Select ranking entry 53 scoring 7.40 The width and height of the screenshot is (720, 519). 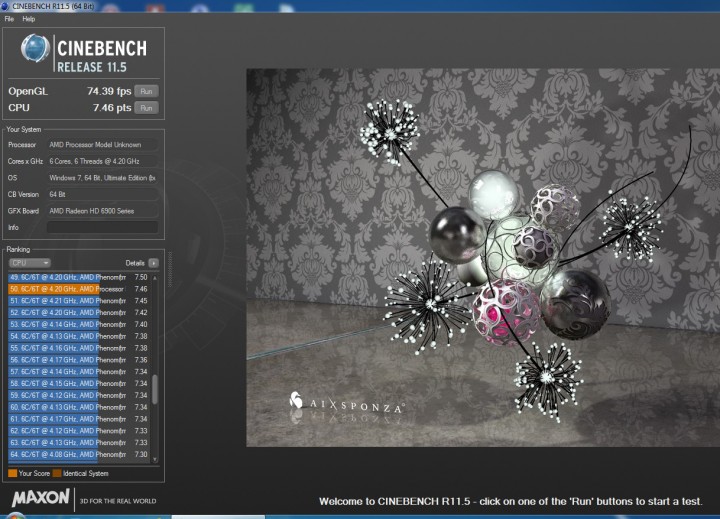79,324
